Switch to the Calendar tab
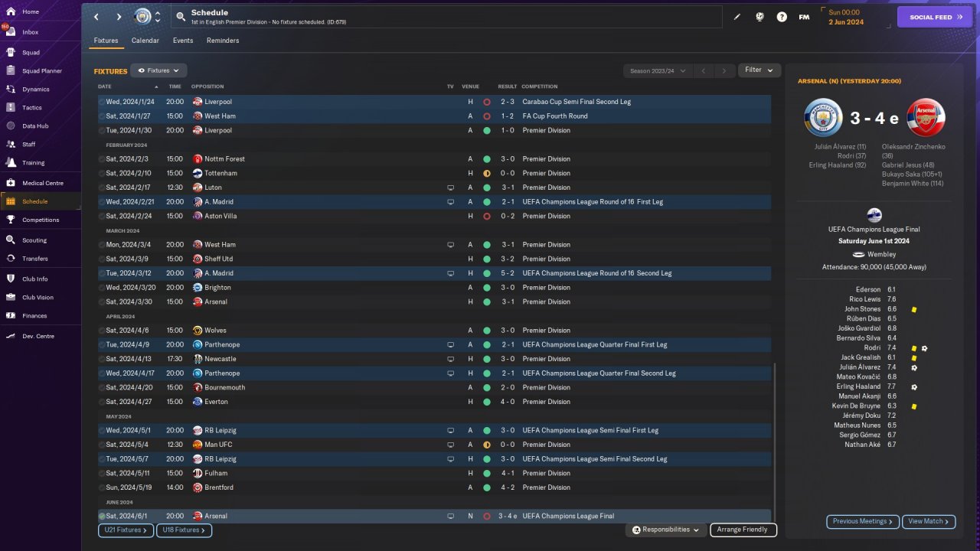 (x=145, y=41)
